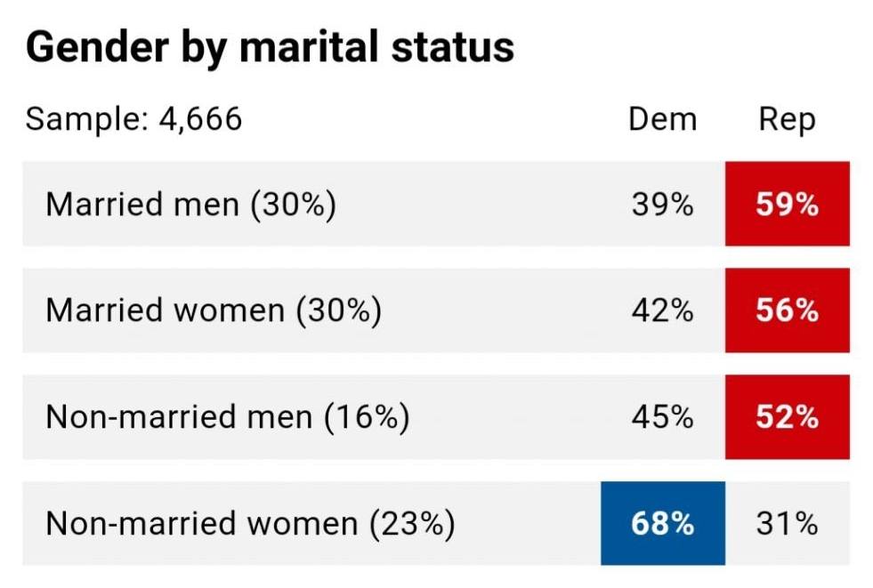Click the red 52% Rep cell
The width and height of the screenshot is (873, 588).
tap(787, 417)
